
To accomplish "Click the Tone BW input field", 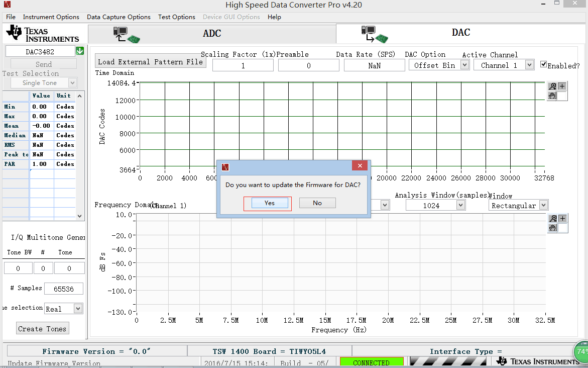I will click(x=18, y=268).
